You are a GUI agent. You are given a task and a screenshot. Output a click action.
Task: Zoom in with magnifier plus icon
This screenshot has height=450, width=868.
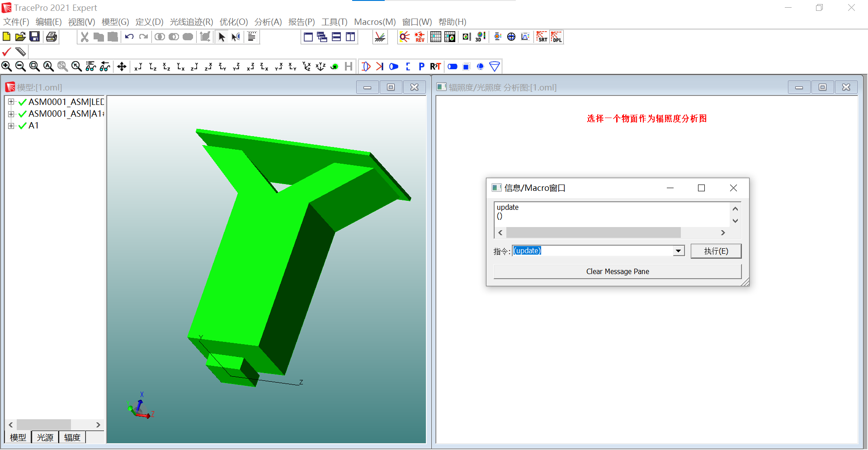tap(7, 66)
